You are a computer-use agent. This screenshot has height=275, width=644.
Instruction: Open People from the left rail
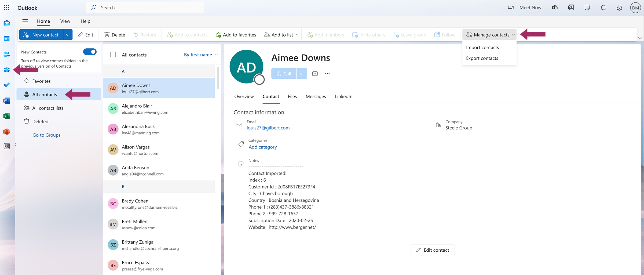point(7,54)
